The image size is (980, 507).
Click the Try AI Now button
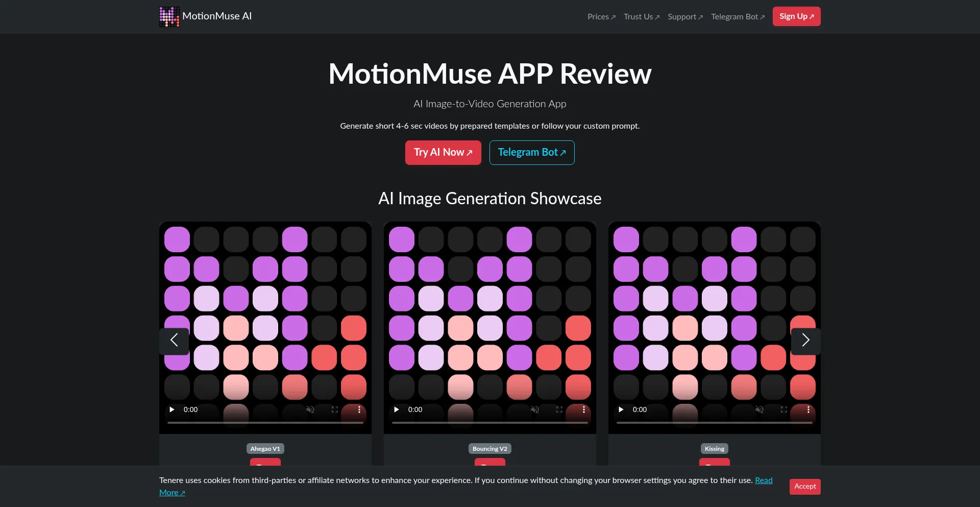[443, 153]
